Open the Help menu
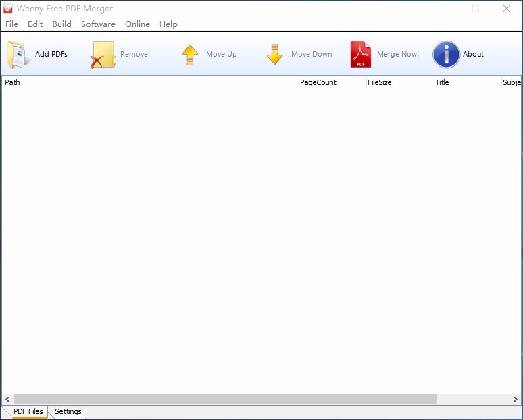This screenshot has height=420, width=523. click(168, 24)
